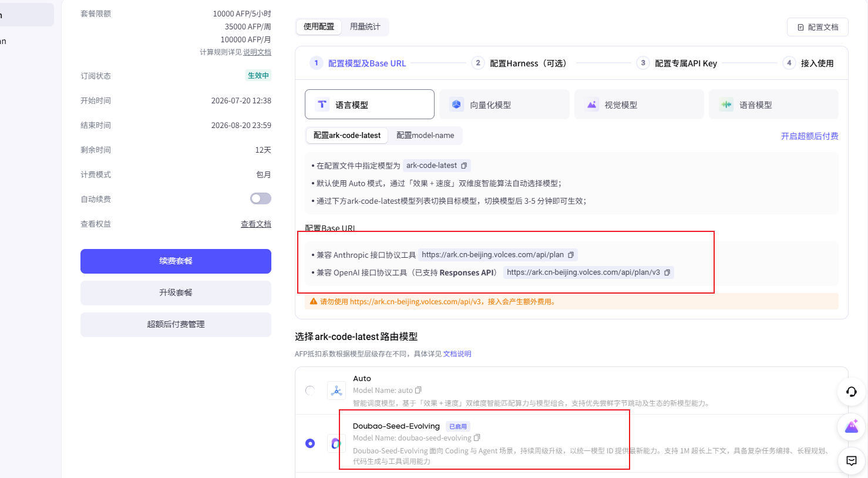Image resolution: width=868 pixels, height=478 pixels.
Task: Select the 语言模型 tab
Action: click(369, 105)
